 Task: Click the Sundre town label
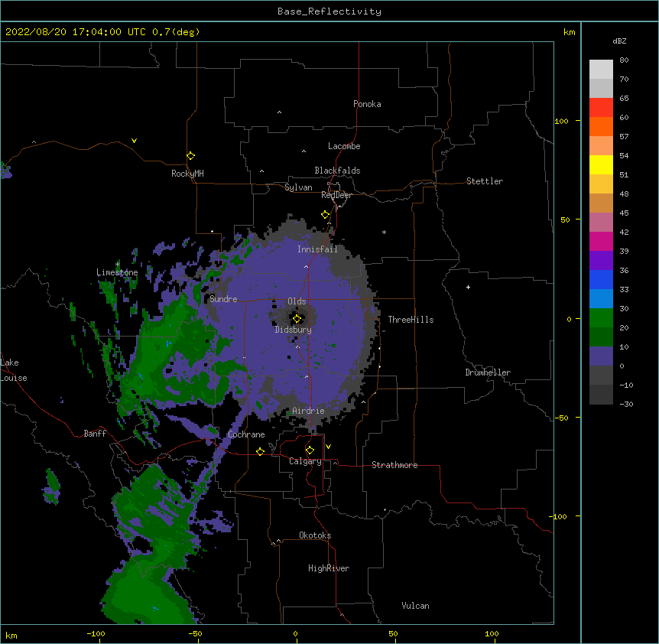223,299
